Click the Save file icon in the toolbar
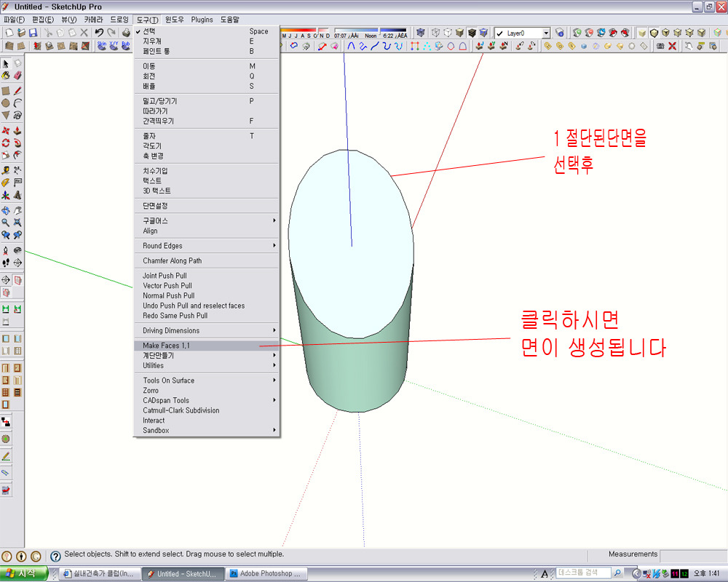Screen dimensions: 728x582 pyautogui.click(x=33, y=33)
